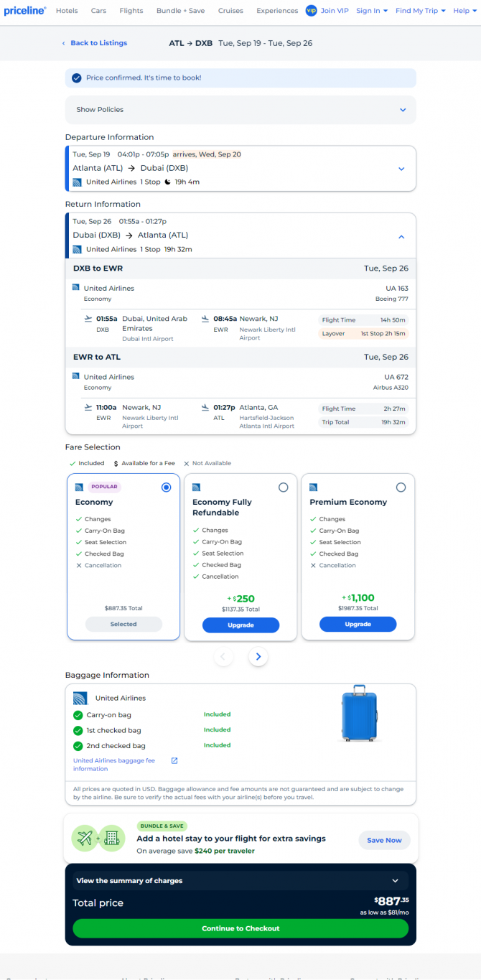
Task: Click United logo beside flight UA 163
Action: click(x=75, y=287)
